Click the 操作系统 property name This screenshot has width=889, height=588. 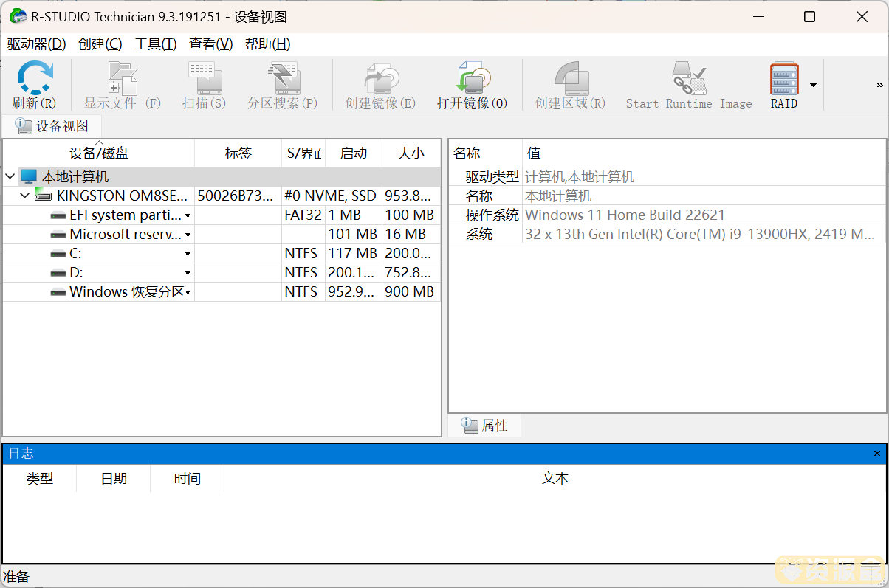coord(492,215)
